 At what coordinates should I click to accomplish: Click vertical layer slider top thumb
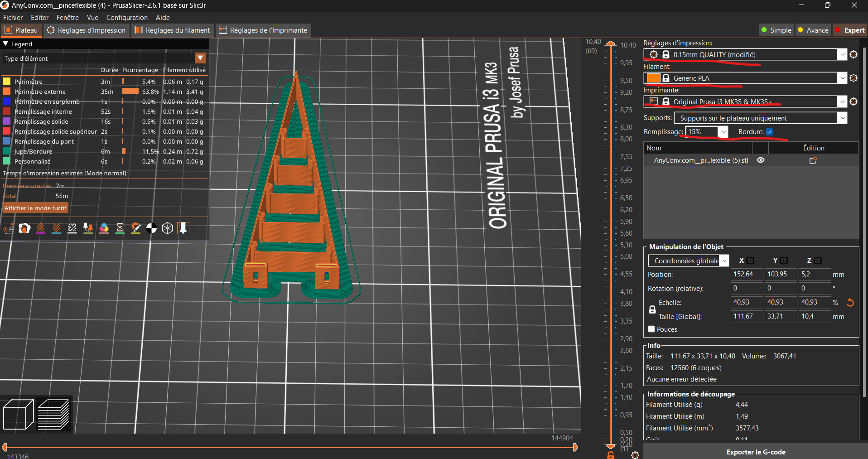(x=611, y=43)
